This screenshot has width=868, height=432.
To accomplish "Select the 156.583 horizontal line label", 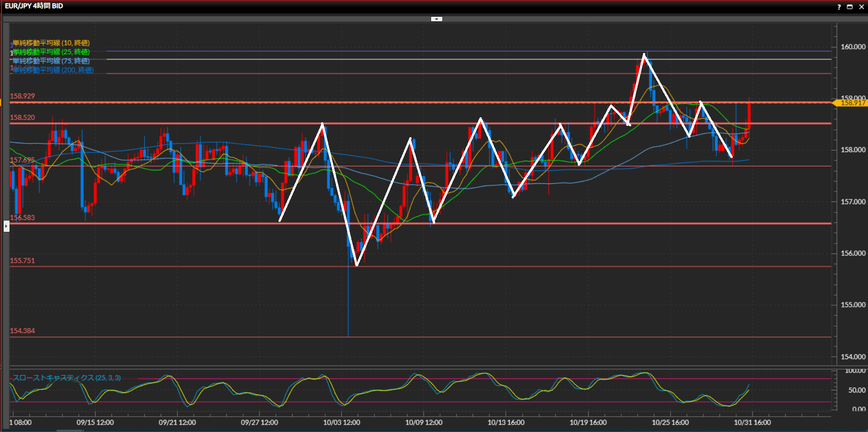I will coord(22,217).
